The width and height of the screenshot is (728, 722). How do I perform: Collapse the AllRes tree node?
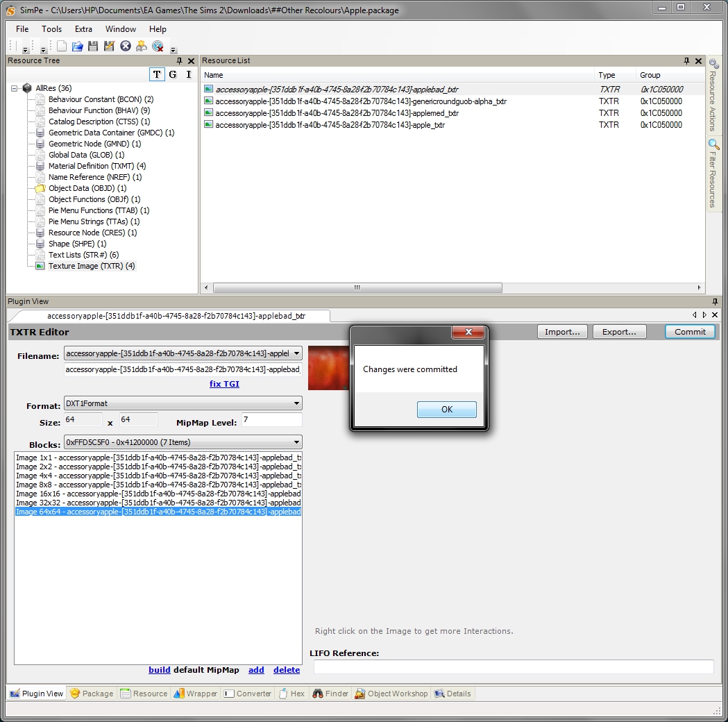click(x=15, y=88)
